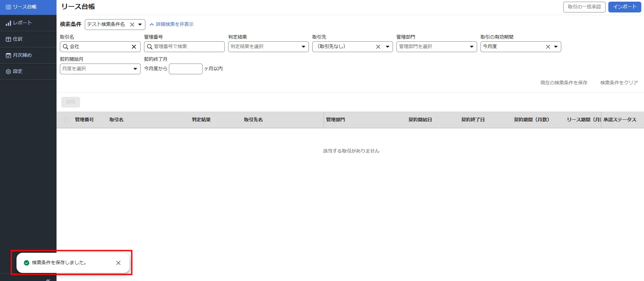This screenshot has height=281, width=644.
Task: Click 検索条件をクリア link
Action: pos(619,83)
